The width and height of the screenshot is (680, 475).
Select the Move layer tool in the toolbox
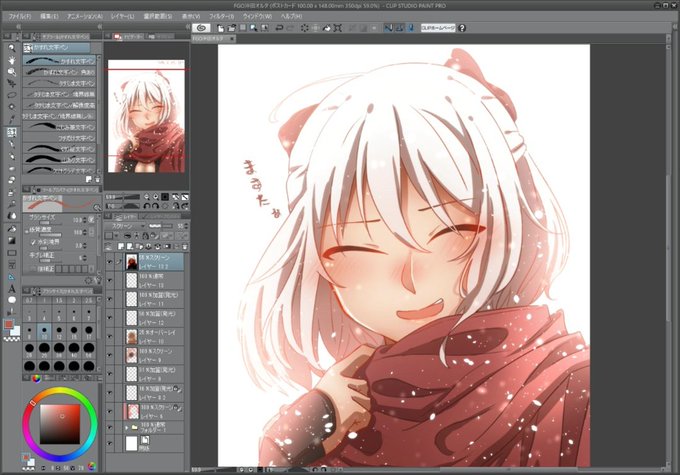12,83
